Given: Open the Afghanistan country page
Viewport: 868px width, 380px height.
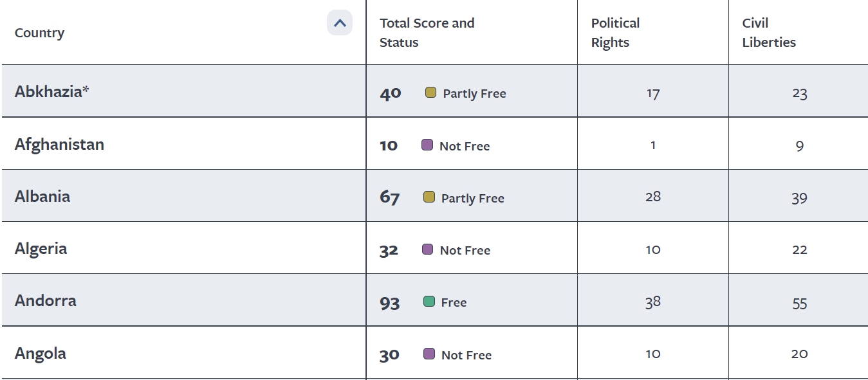Looking at the screenshot, I should tap(59, 144).
